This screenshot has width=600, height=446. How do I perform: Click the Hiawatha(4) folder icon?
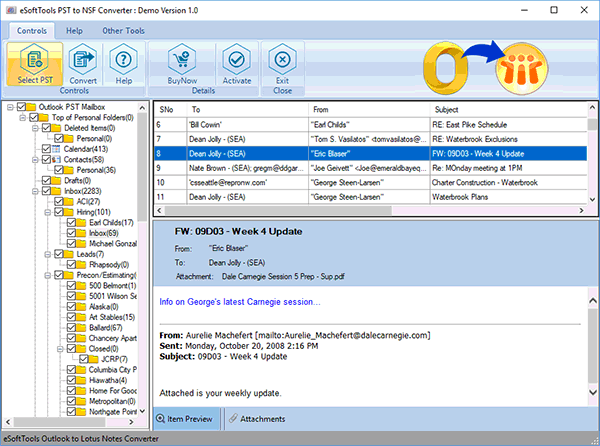coord(81,380)
